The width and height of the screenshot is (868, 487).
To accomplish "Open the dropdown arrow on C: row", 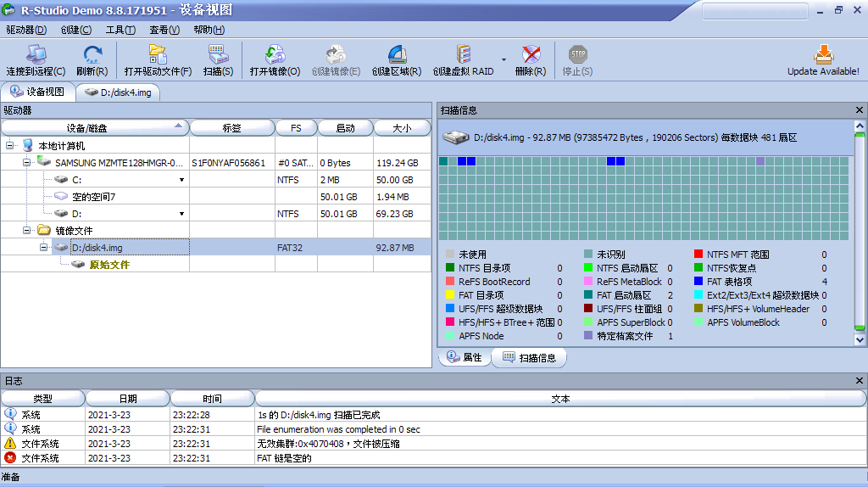I will point(181,180).
